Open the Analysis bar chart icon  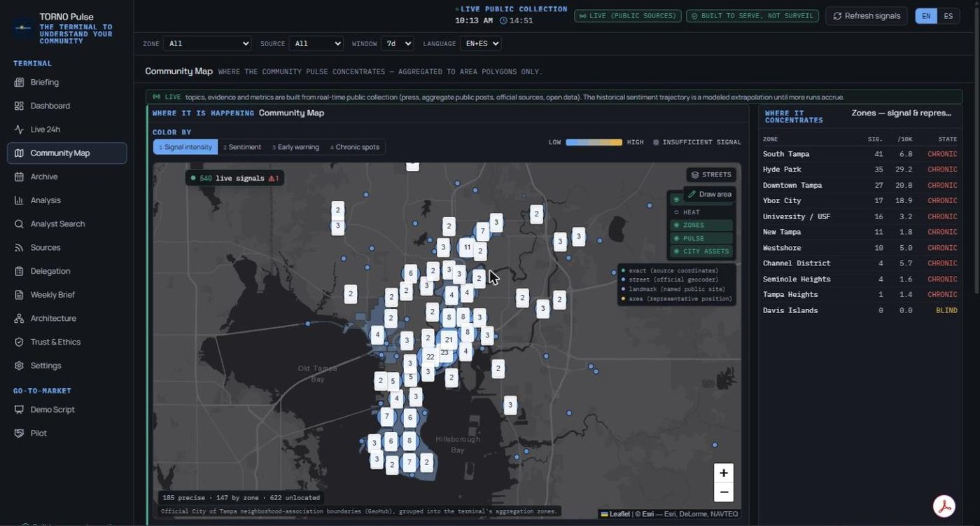[x=19, y=200]
